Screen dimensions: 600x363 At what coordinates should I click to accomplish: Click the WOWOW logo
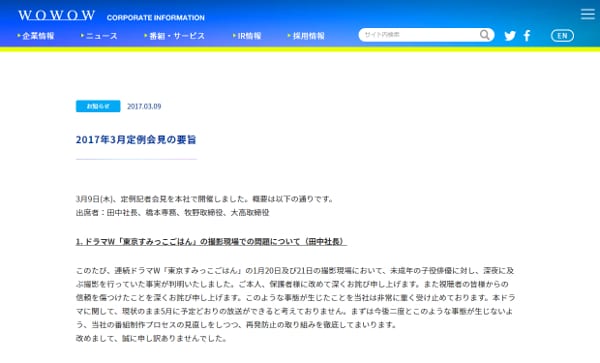(x=57, y=15)
